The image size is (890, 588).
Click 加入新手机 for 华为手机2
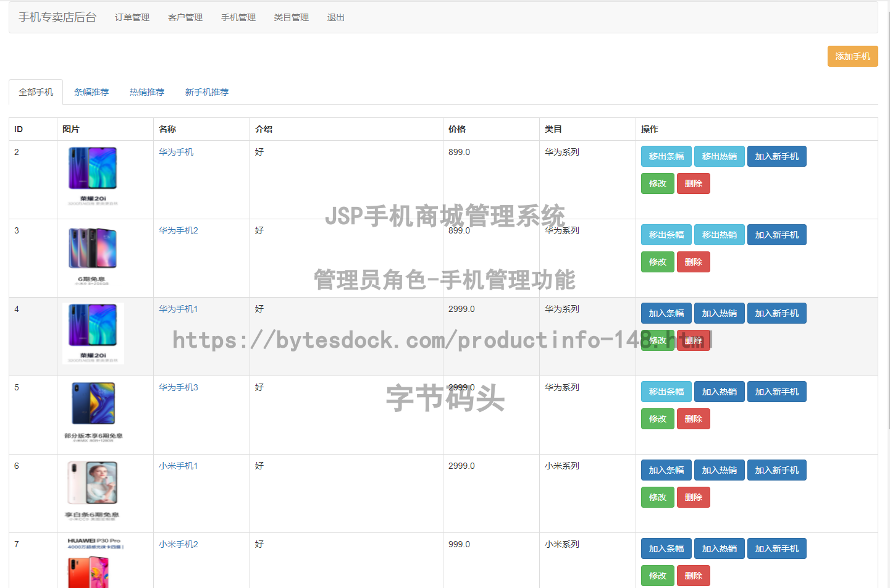pyautogui.click(x=777, y=235)
